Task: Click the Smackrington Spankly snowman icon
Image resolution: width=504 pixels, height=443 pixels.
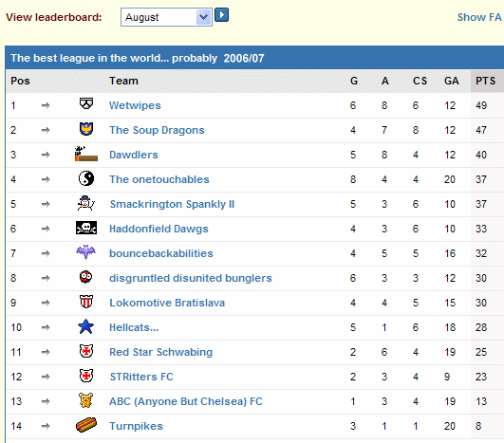Action: point(85,203)
